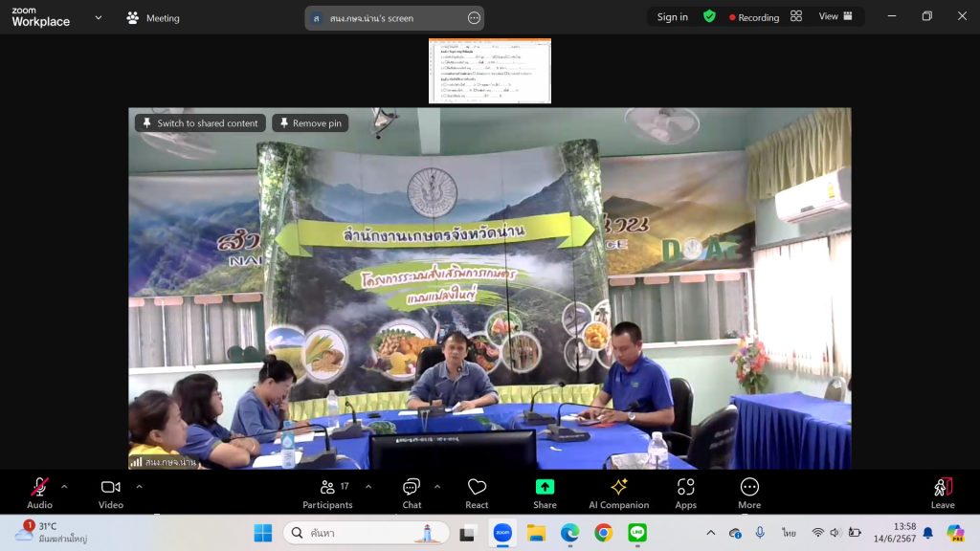Click the green Share screen button
980x551 pixels.
click(545, 492)
